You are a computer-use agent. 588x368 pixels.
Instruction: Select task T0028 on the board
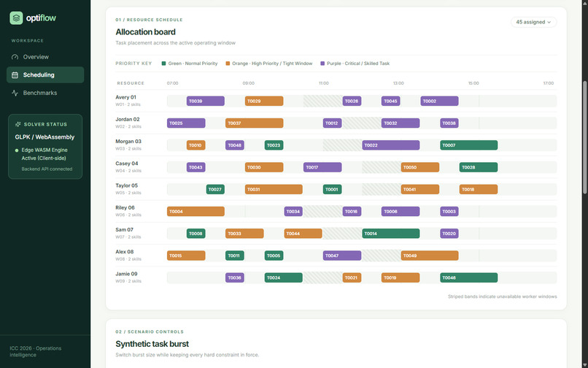coord(479,167)
